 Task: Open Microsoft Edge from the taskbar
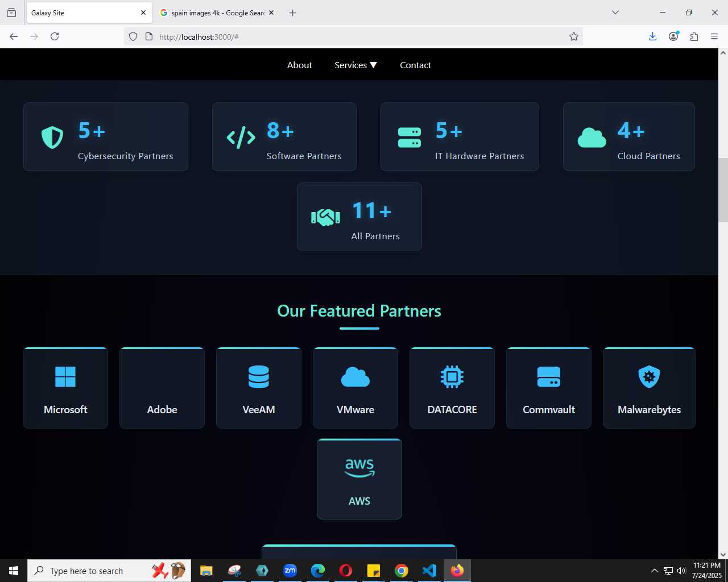tap(318, 571)
